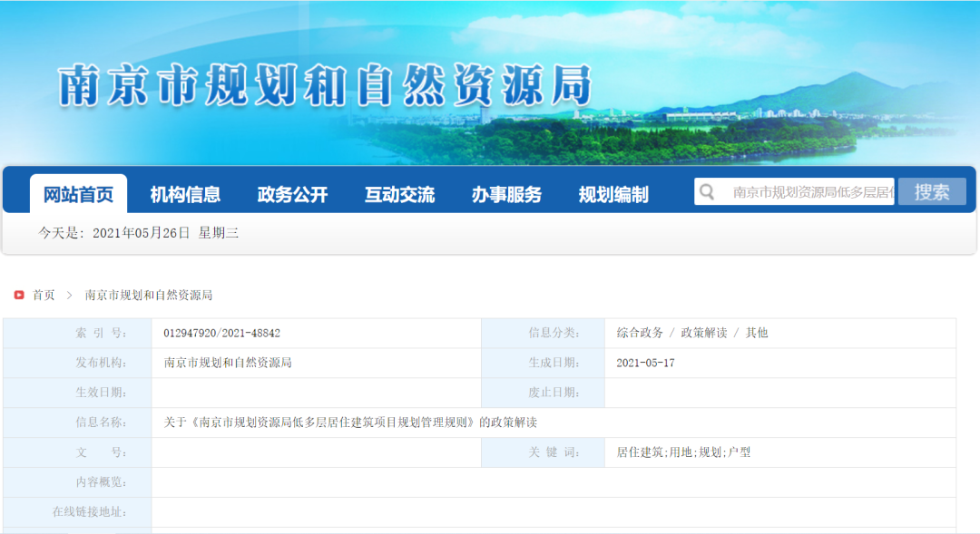Click the 综合政务 category text
The width and height of the screenshot is (980, 534).
(x=640, y=333)
